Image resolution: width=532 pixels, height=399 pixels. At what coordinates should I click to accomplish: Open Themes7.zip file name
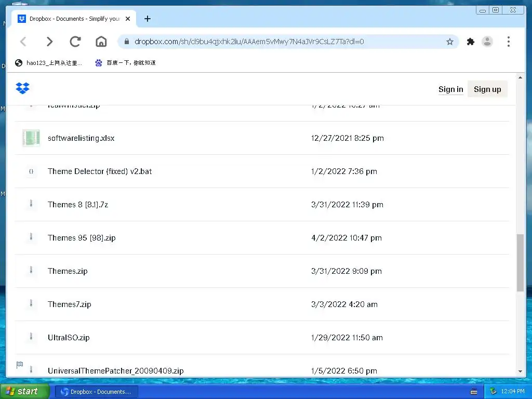tap(69, 304)
